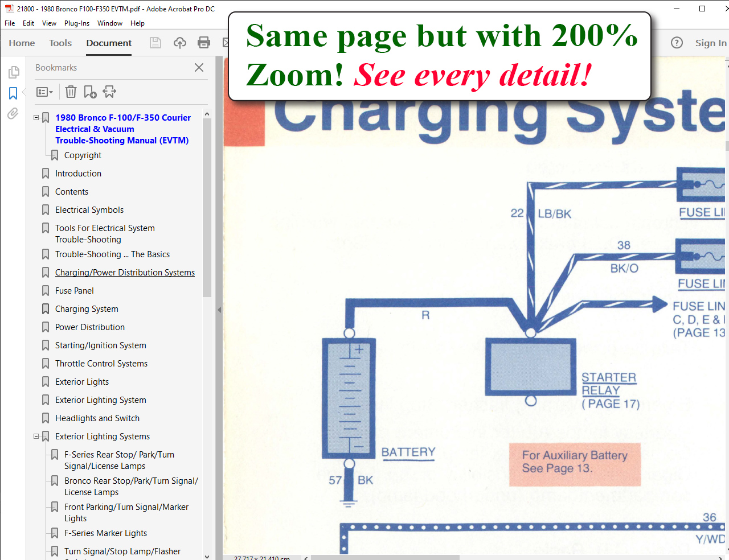
Task: Open the Help question mark icon
Action: tap(677, 43)
